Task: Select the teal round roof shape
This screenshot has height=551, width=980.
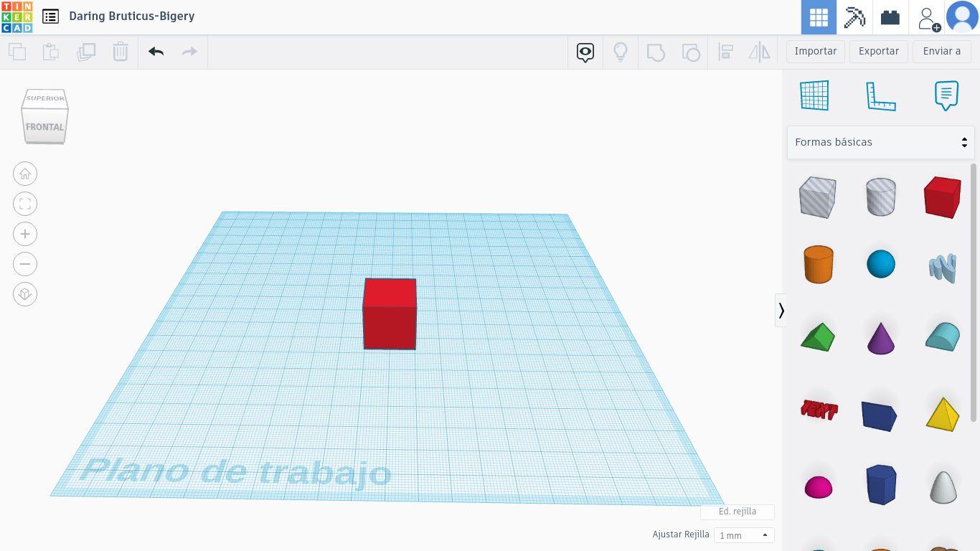Action: (943, 336)
